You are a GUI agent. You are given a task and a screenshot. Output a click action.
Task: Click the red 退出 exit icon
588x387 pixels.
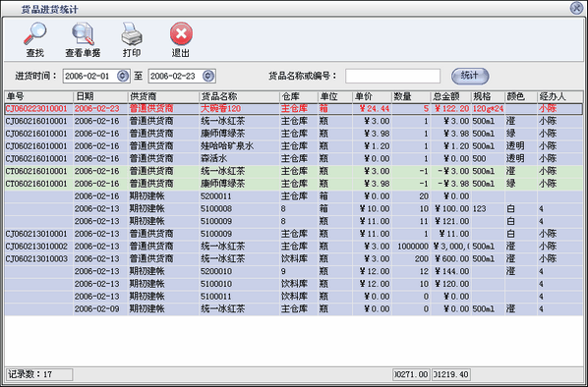point(181,33)
